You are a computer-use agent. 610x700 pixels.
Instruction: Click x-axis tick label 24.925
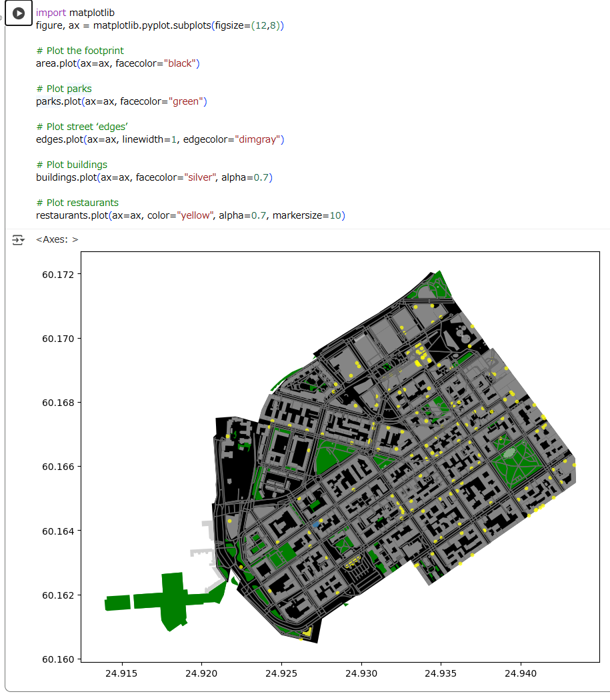(x=281, y=673)
